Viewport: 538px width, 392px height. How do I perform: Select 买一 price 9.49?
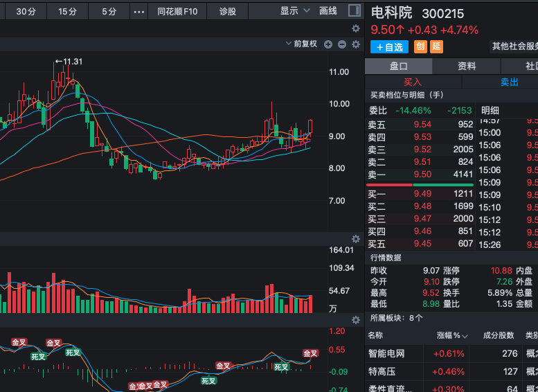click(422, 194)
